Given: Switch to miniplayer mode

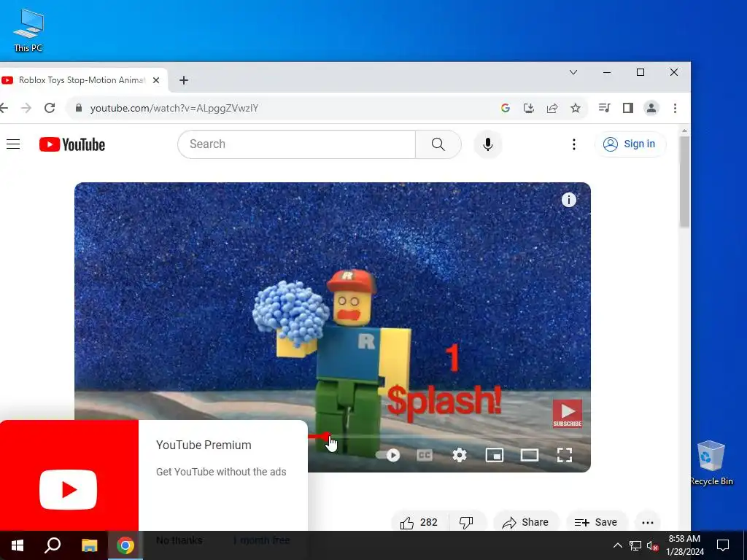Looking at the screenshot, I should [494, 455].
